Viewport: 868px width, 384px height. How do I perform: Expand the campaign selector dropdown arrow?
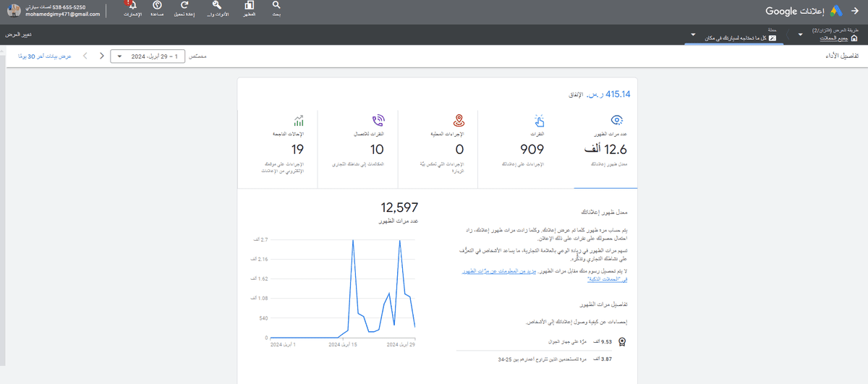(694, 34)
